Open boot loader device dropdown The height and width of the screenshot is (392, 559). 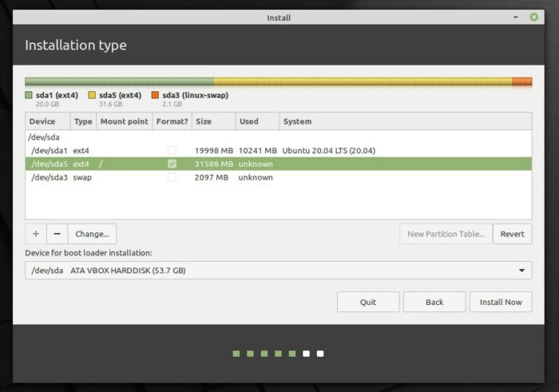coord(279,270)
